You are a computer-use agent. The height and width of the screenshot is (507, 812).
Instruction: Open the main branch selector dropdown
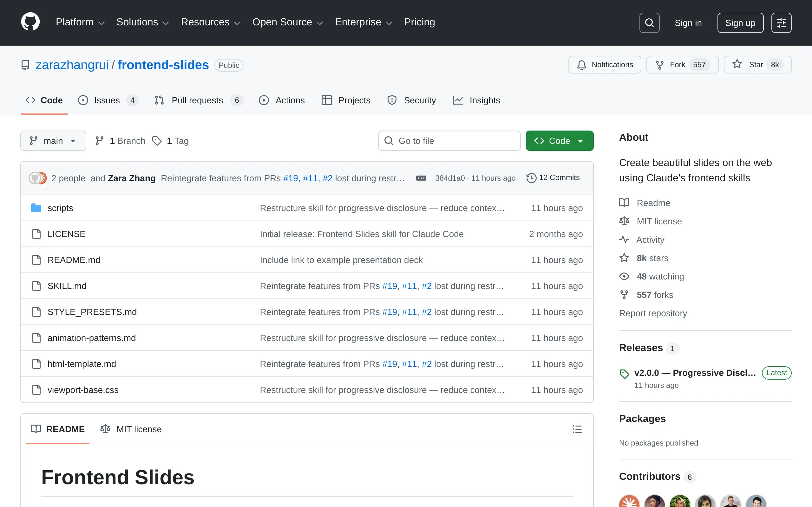point(53,140)
